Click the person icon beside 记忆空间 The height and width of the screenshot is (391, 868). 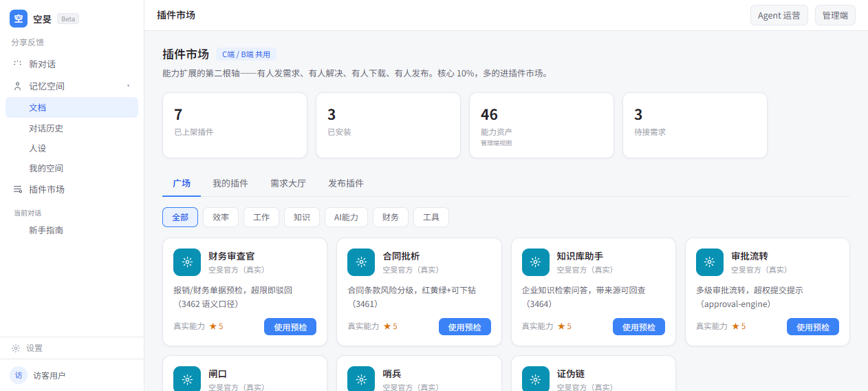17,86
